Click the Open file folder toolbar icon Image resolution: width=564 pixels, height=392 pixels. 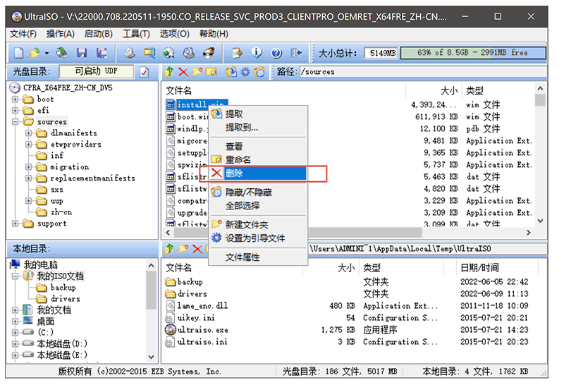[35, 53]
